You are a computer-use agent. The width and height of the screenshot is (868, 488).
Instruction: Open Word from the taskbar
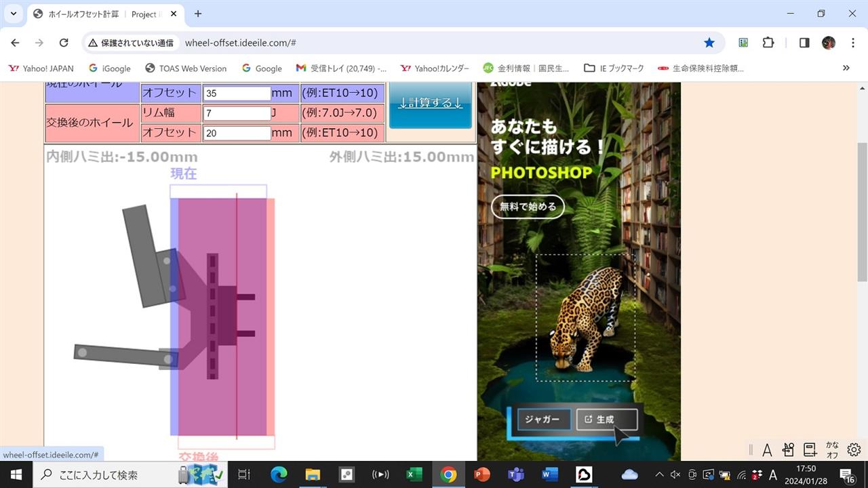(550, 474)
